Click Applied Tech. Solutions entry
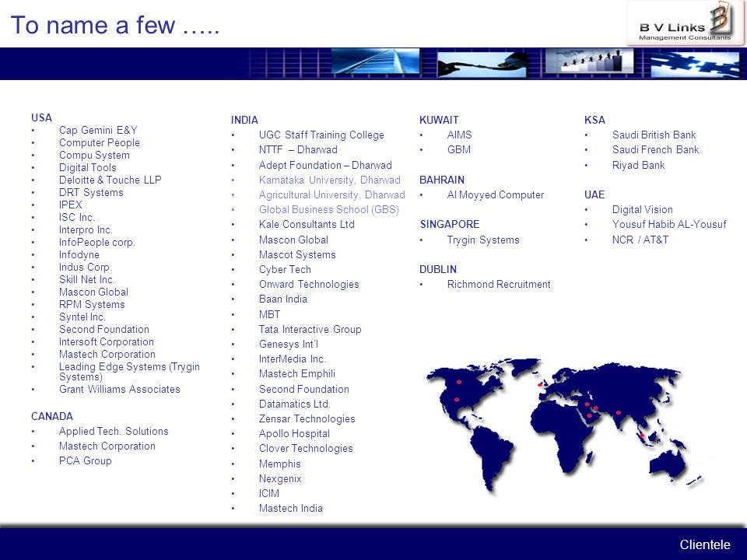The width and height of the screenshot is (747, 560). pos(114,432)
